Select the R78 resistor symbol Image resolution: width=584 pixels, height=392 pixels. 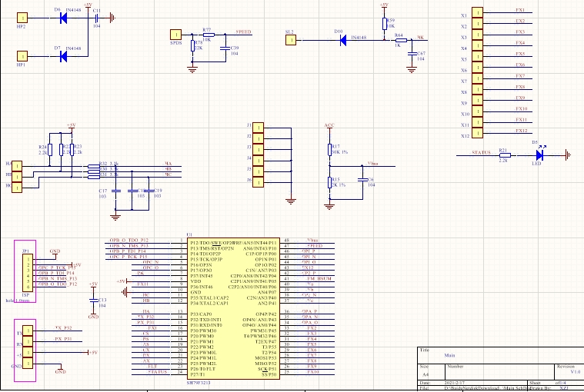(x=192, y=46)
